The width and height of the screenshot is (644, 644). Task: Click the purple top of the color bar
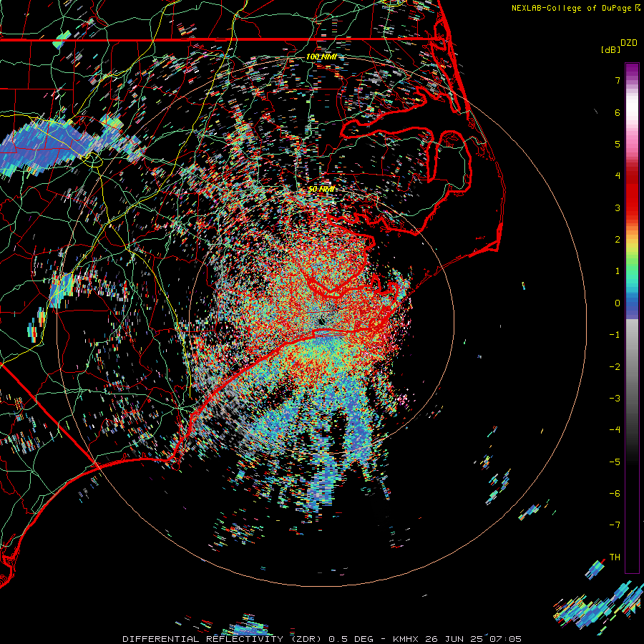(x=632, y=70)
